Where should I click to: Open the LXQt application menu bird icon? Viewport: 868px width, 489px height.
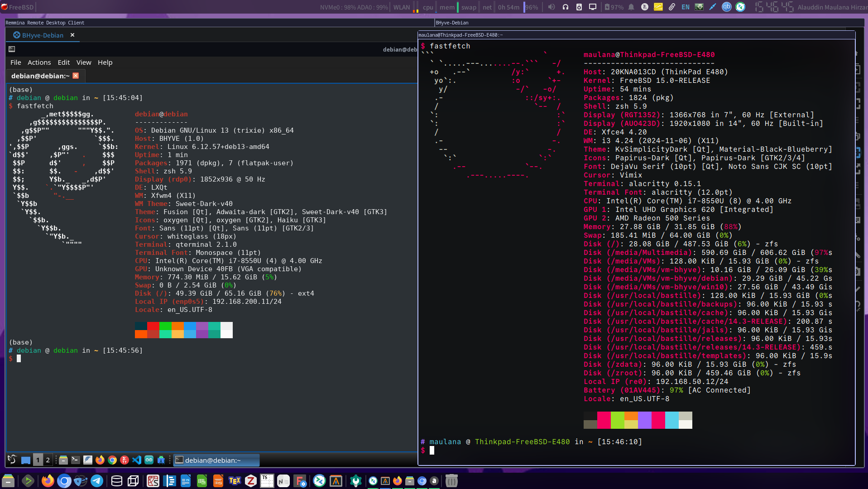pos(12,460)
